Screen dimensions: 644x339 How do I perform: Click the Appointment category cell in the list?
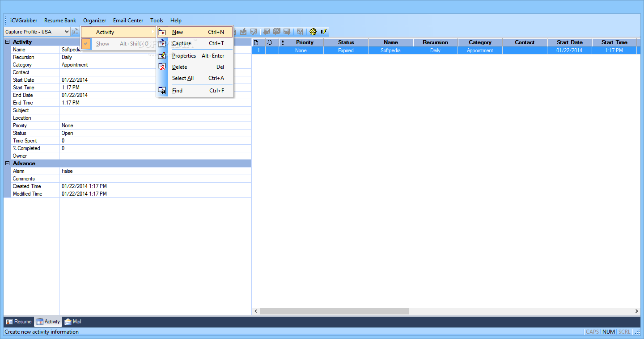480,50
